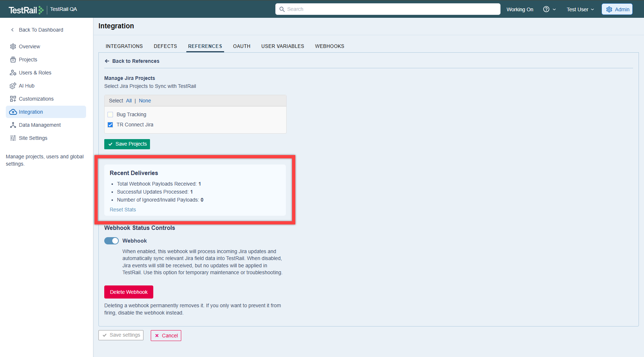Viewport: 644px width, 357px height.
Task: Click 'Number of Ignored/Invalid Payloads' stat
Action: tap(160, 200)
